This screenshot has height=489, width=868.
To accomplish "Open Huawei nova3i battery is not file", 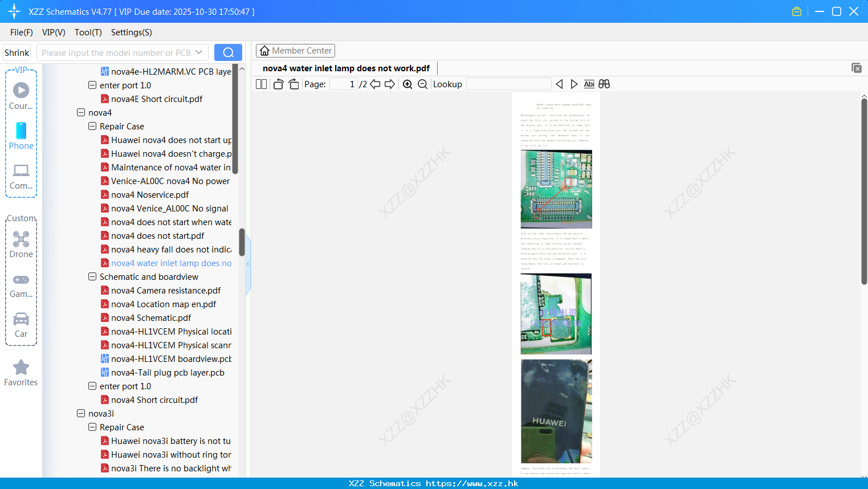I will [x=171, y=441].
